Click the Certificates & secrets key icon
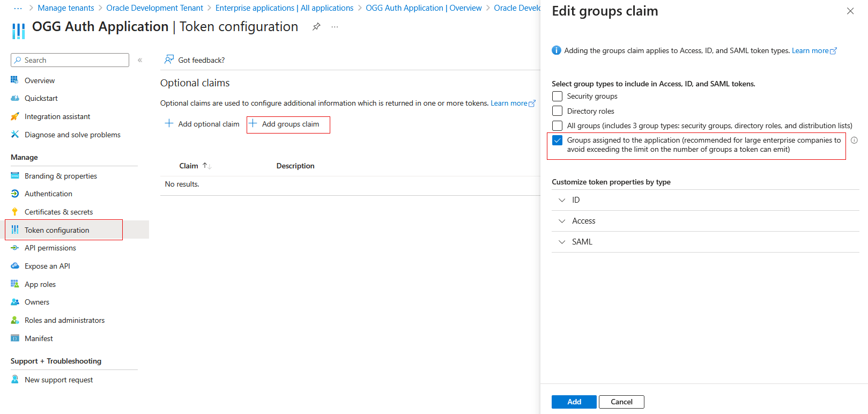Screen dimensions: 868x414 [x=15, y=212]
